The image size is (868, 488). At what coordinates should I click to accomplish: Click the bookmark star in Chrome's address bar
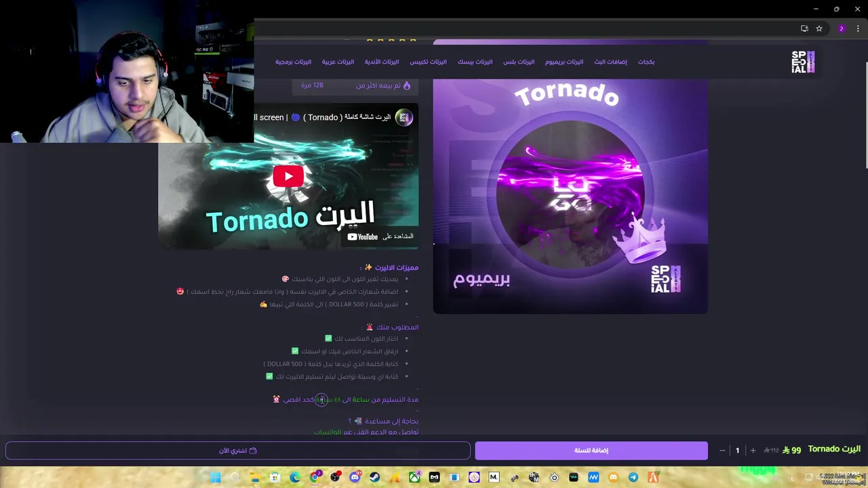(819, 28)
